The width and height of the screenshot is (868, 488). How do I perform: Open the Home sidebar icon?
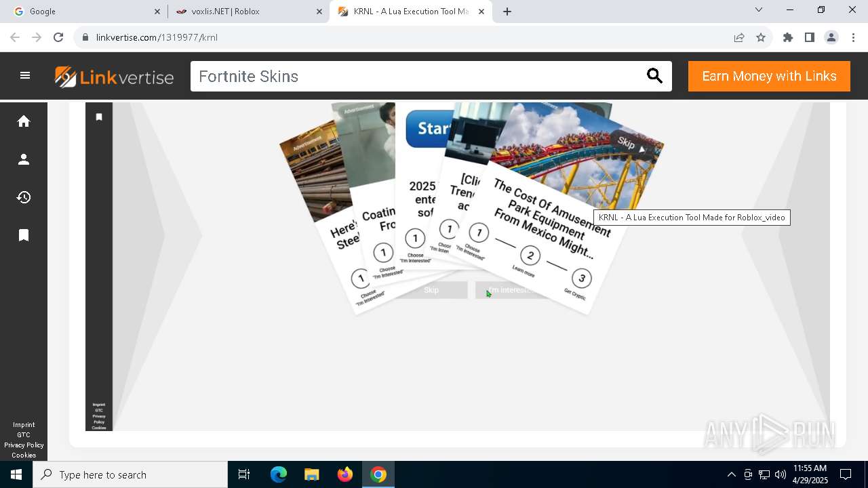(x=24, y=121)
